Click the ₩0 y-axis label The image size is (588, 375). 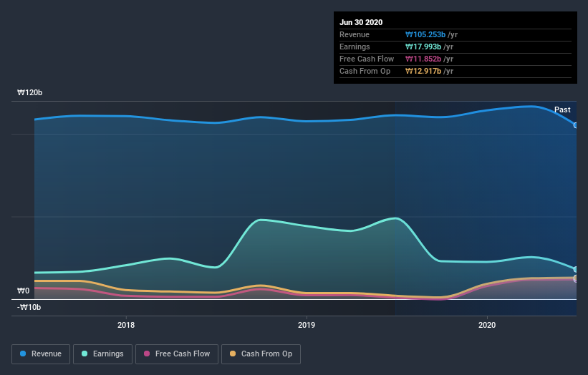[x=23, y=291]
